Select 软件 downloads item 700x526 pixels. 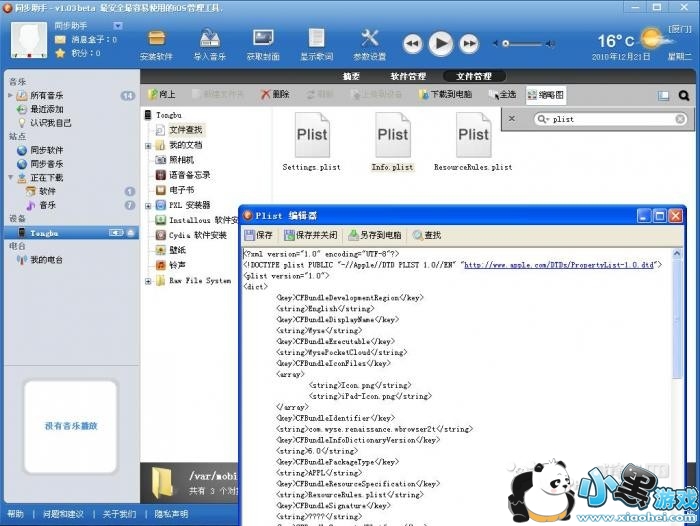41,192
